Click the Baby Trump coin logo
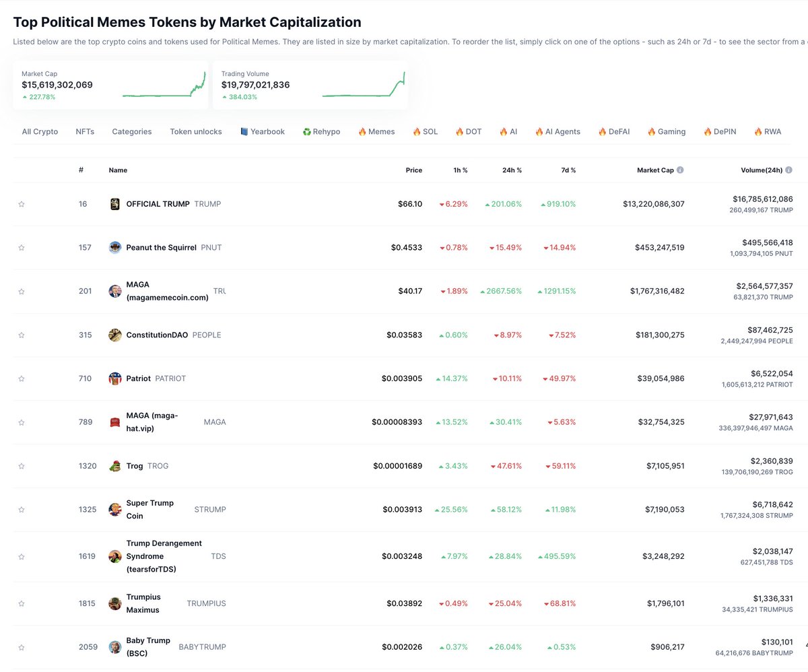 pos(115,647)
